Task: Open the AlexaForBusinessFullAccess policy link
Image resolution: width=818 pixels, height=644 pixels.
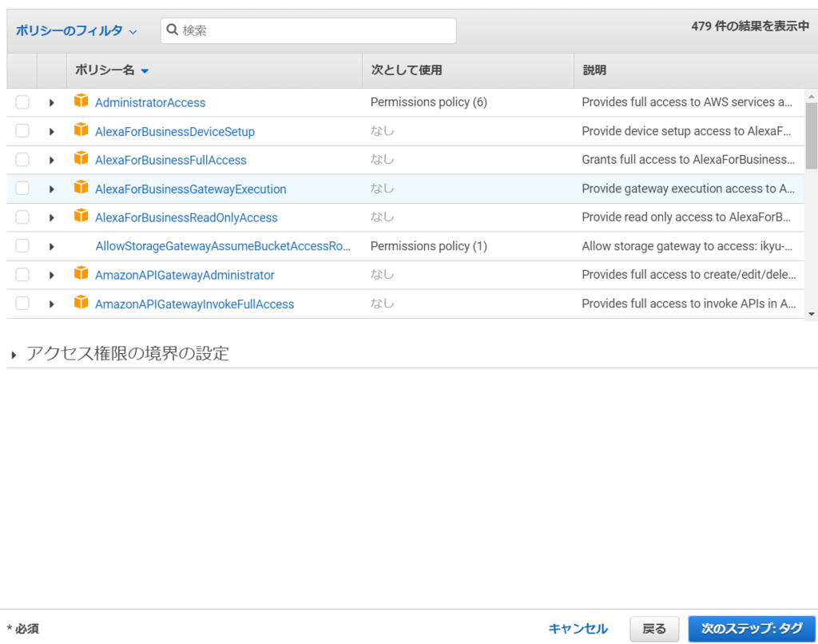Action: (x=171, y=161)
